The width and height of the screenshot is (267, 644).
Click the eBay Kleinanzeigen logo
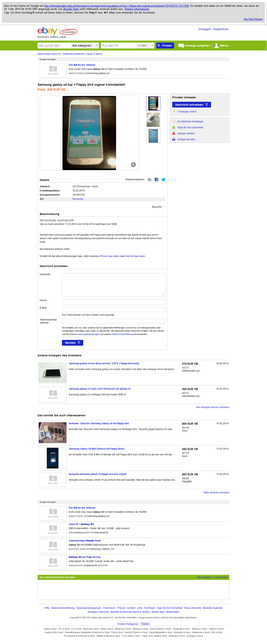pyautogui.click(x=57, y=31)
